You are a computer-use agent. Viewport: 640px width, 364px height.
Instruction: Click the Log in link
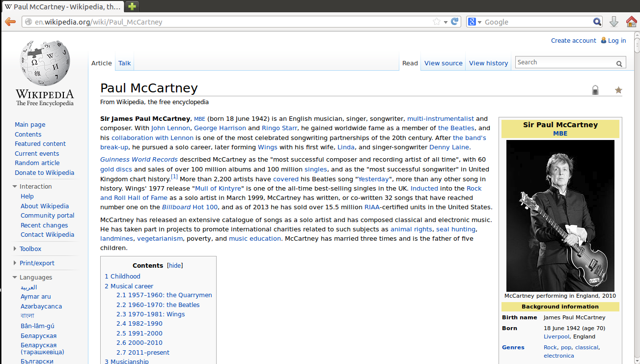coord(617,41)
